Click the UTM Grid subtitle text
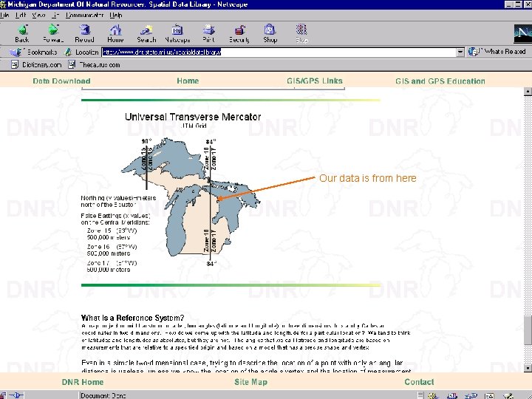Image resolution: width=532 pixels, height=399 pixels. (194, 126)
